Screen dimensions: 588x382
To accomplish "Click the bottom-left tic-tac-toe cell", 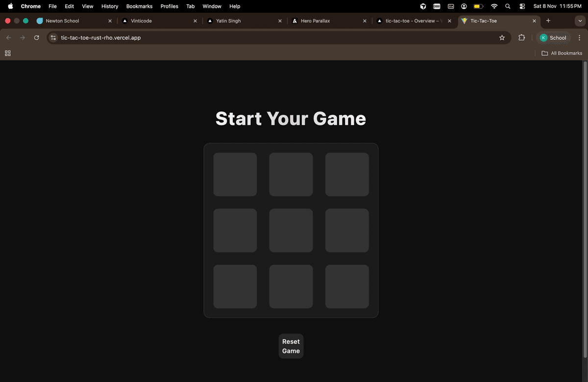I will pyautogui.click(x=235, y=287).
